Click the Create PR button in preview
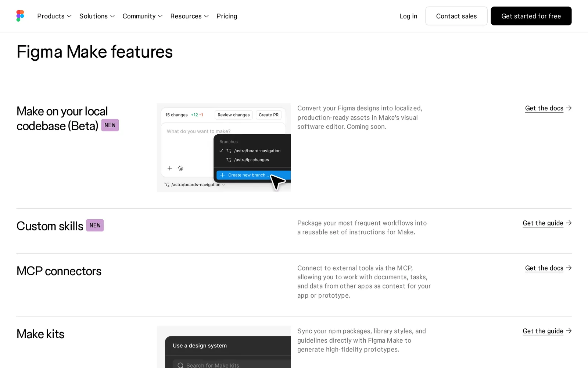This screenshot has width=588, height=368. tap(269, 115)
